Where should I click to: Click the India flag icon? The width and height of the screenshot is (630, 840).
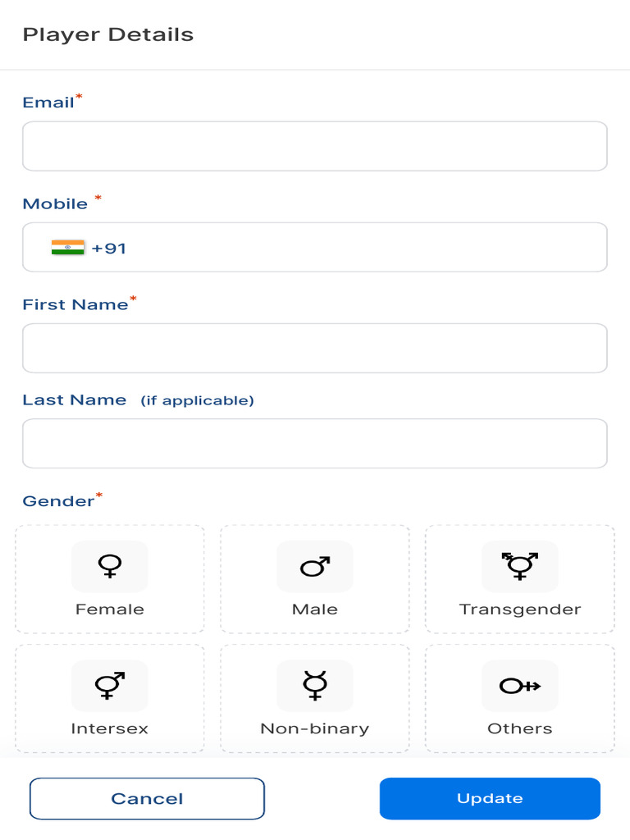click(x=68, y=248)
